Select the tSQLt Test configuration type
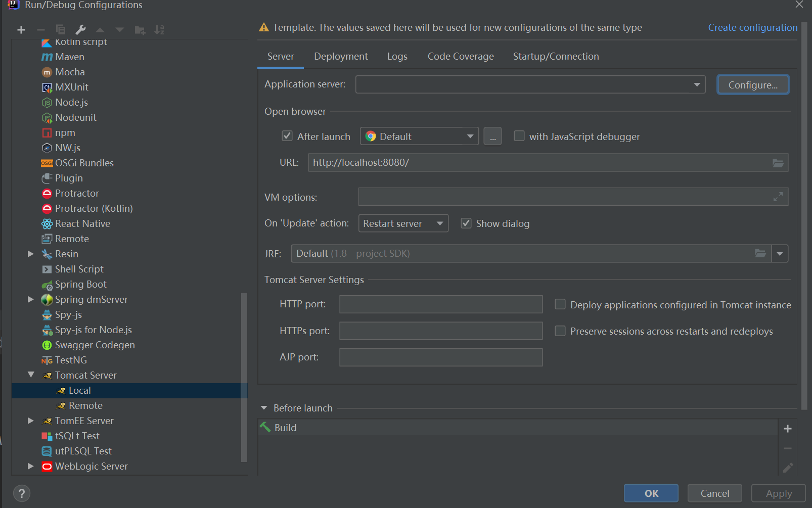The height and width of the screenshot is (508, 812). 77,436
